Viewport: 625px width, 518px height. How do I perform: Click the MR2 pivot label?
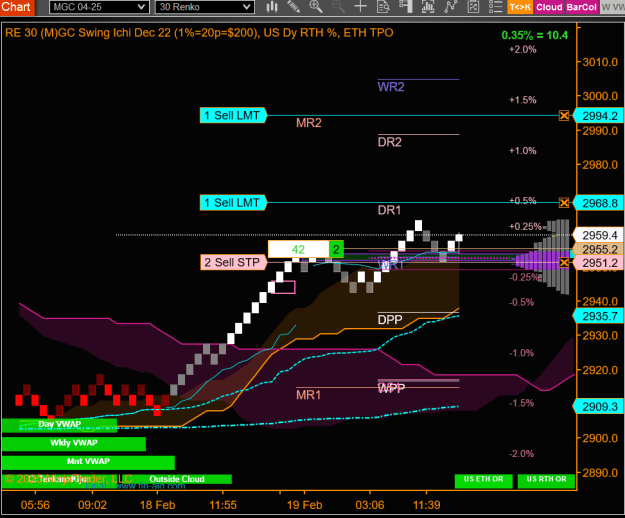[309, 123]
